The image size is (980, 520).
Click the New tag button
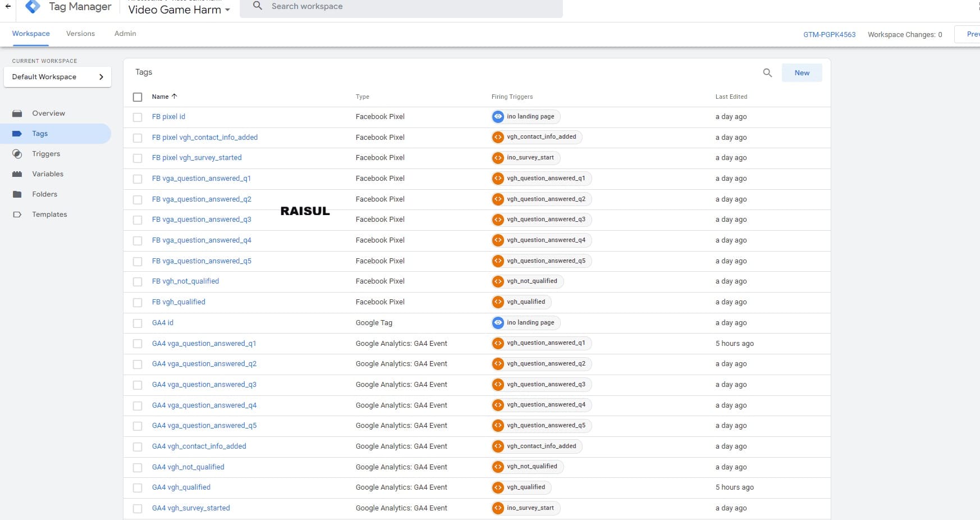[x=802, y=73]
